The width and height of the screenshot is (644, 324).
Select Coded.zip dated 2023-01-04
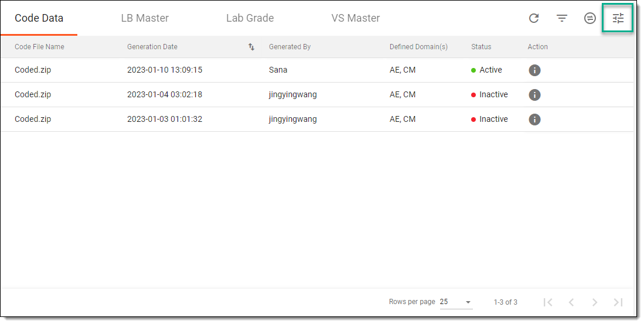[33, 94]
